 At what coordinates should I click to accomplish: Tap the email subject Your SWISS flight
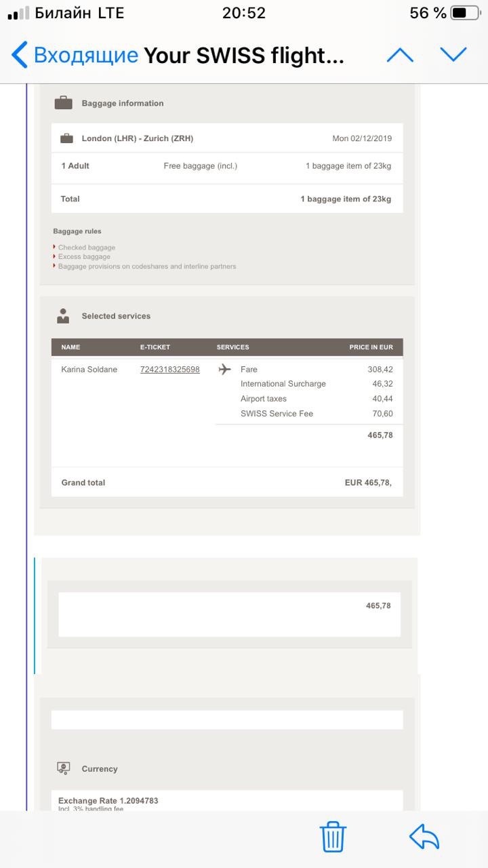[x=244, y=56]
